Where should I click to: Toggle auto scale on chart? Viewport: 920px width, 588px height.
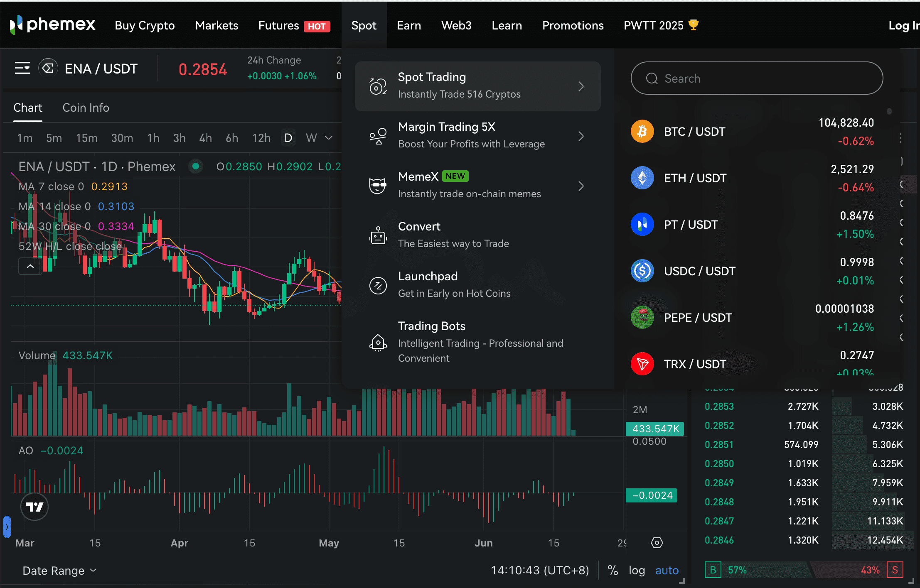tap(667, 570)
